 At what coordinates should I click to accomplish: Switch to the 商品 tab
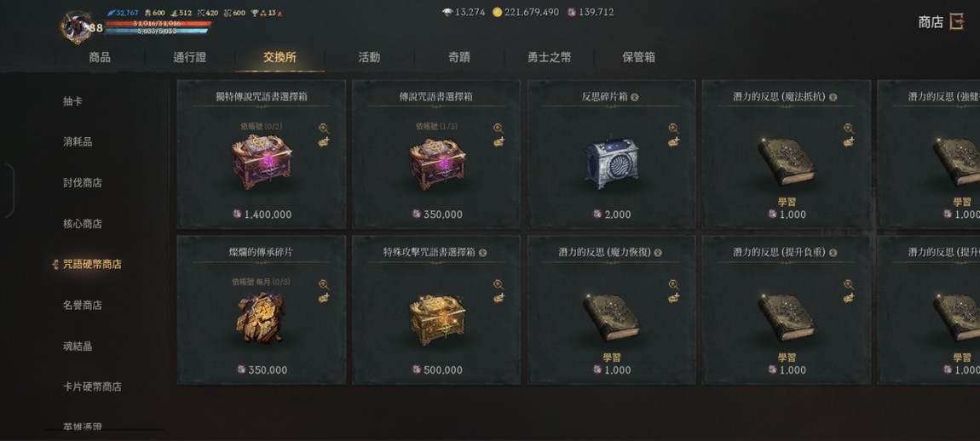pyautogui.click(x=100, y=58)
